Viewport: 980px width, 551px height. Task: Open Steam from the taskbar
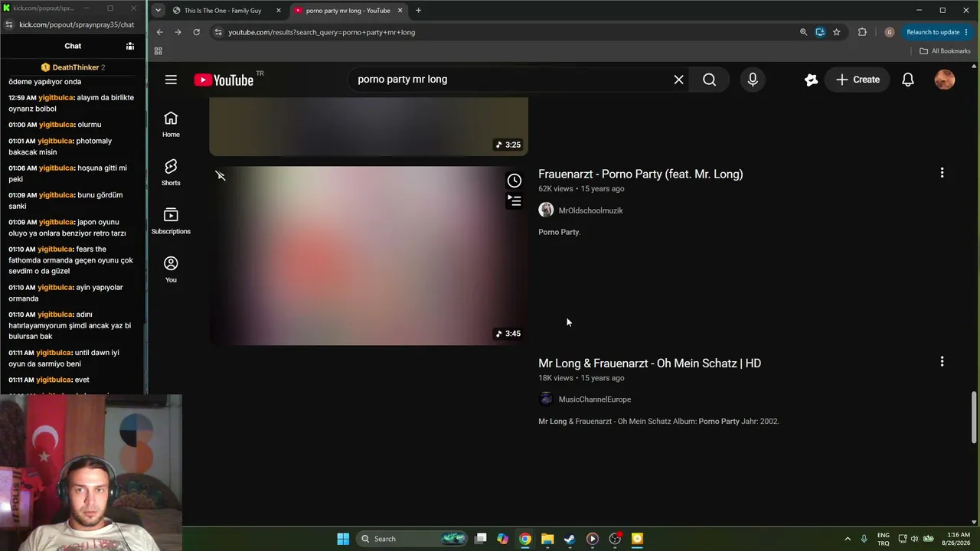[570, 539]
